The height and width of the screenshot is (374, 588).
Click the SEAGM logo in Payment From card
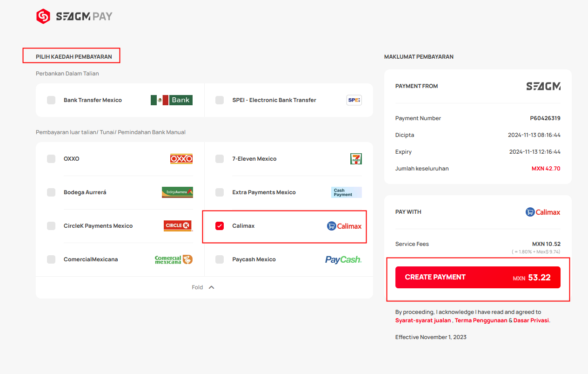point(543,86)
